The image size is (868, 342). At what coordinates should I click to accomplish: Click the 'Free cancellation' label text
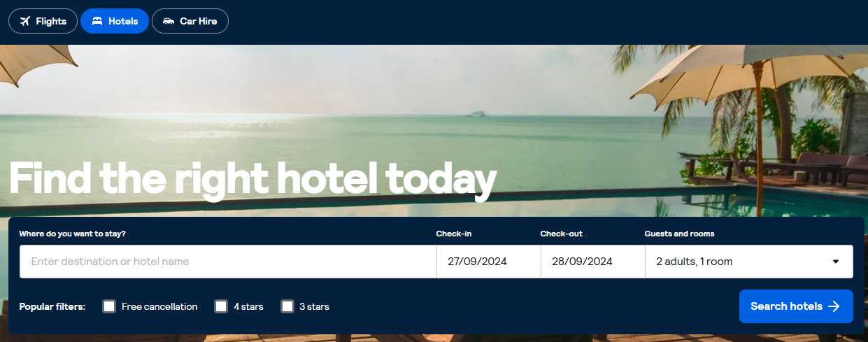coord(159,306)
